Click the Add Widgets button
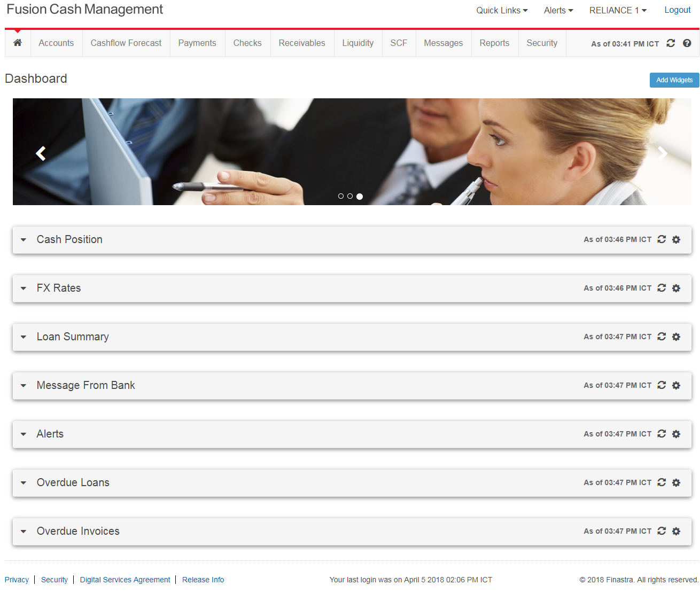 [x=674, y=80]
